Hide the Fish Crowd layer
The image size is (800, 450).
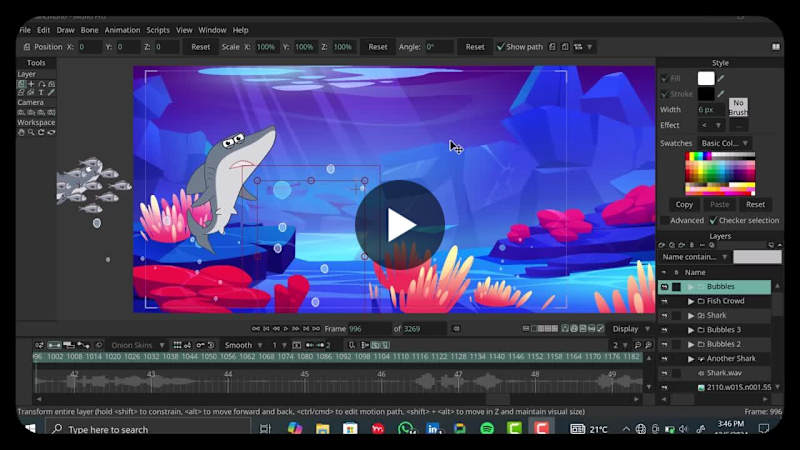coord(664,302)
